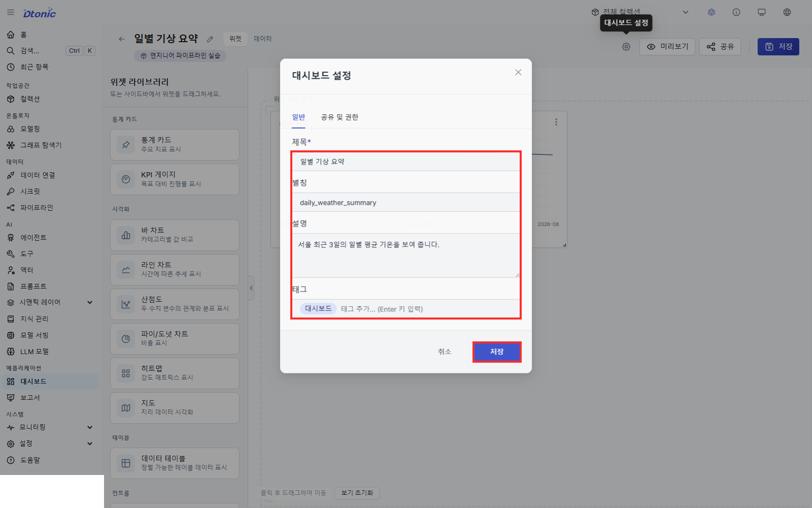This screenshot has width=812, height=508.
Task: Collapse the widget library panel arrow
Action: [x=251, y=288]
